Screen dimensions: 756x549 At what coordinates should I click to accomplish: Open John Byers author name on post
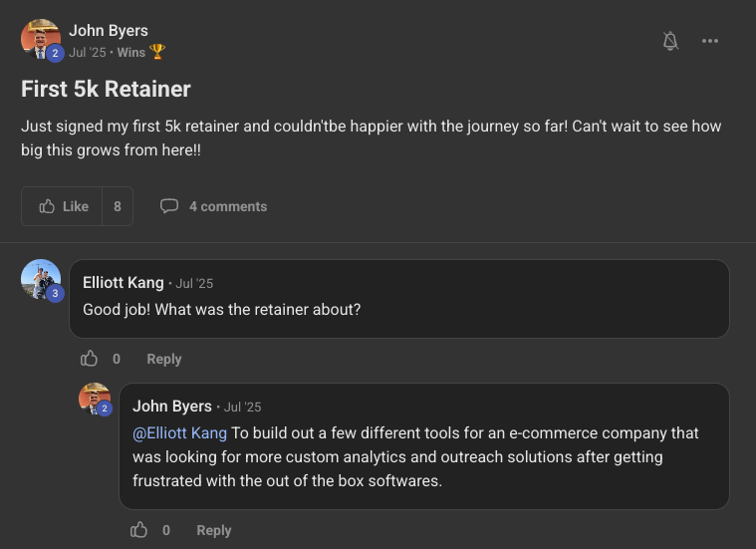pos(109,31)
